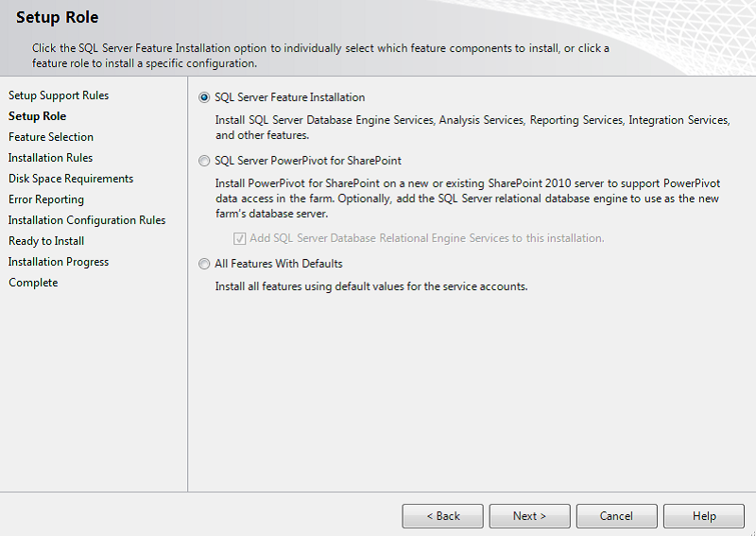
Task: Open Help for this setup page
Action: [x=704, y=516]
